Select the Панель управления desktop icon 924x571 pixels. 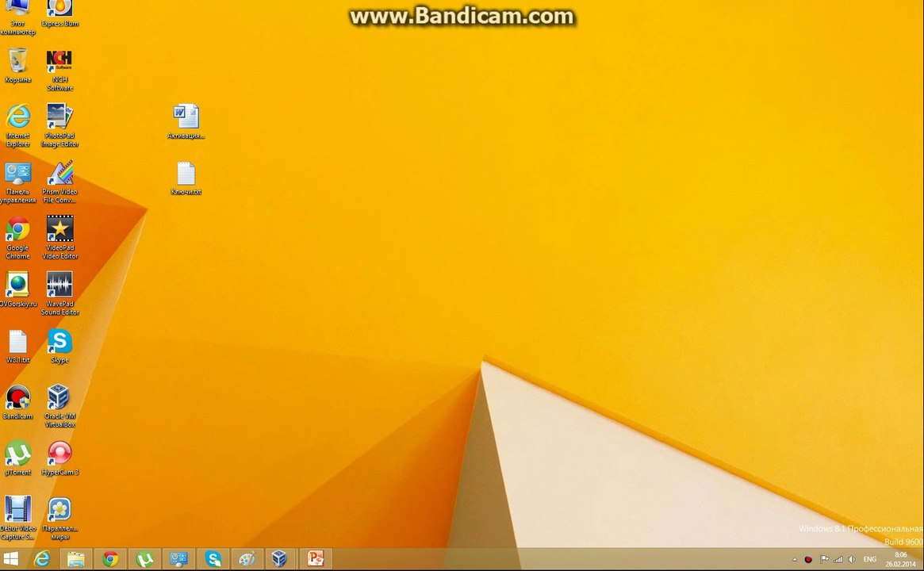coord(17,182)
